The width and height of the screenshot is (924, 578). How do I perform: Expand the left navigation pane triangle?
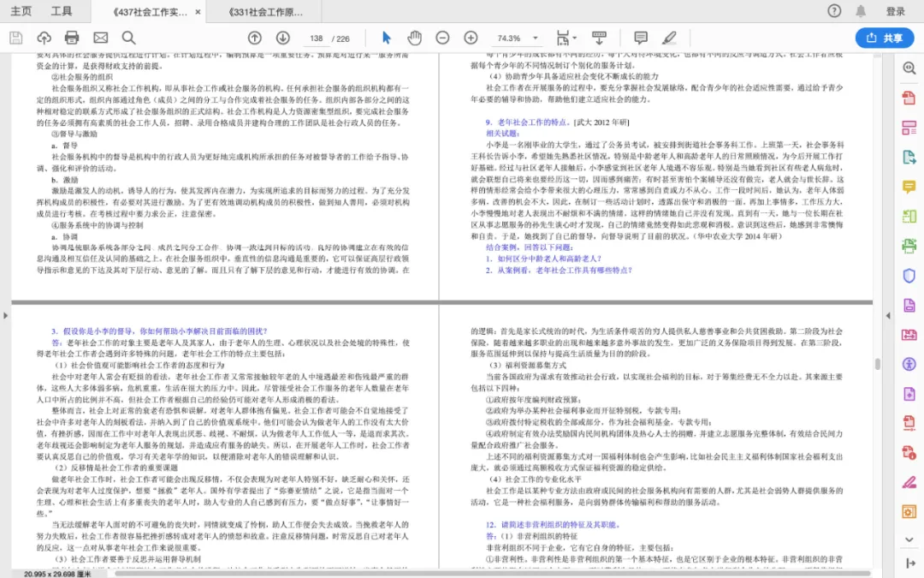coord(5,315)
